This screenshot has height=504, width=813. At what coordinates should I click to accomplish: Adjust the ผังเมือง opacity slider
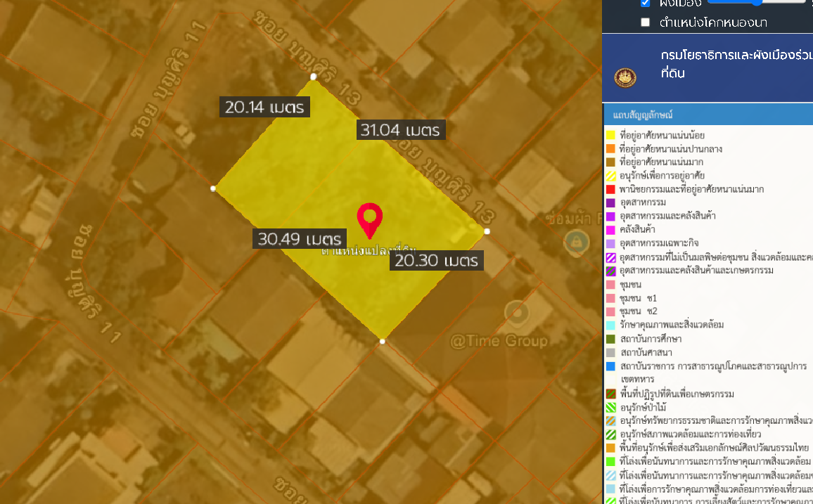click(757, 1)
